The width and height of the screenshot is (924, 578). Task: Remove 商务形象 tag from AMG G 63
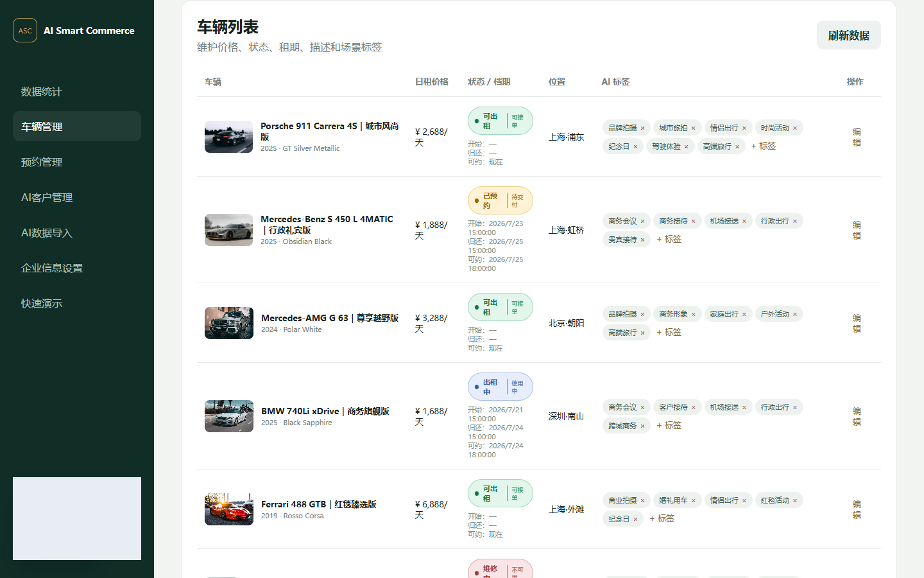point(693,314)
